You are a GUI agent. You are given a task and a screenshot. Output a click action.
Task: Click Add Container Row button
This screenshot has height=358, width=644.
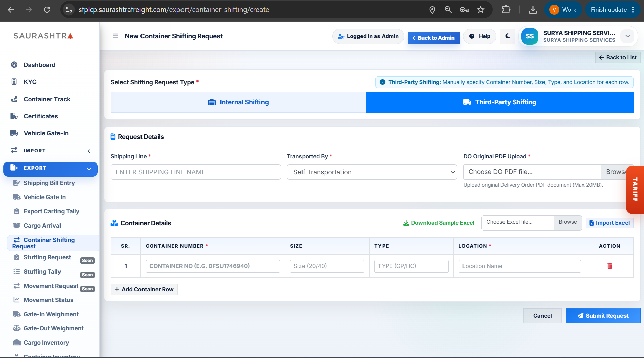pos(144,289)
